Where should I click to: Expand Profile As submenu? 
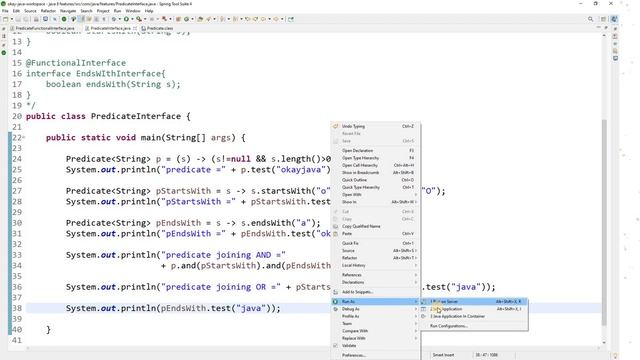(375, 316)
